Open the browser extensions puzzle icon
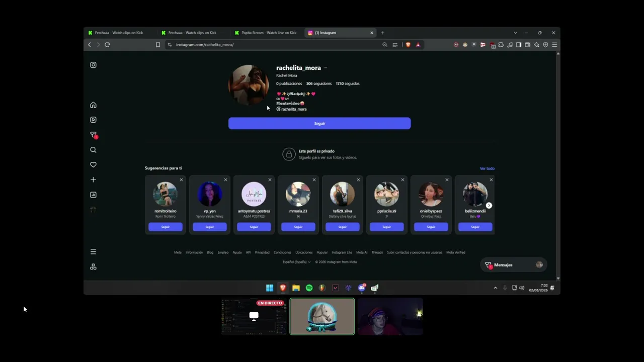This screenshot has height=362, width=644. (501, 45)
